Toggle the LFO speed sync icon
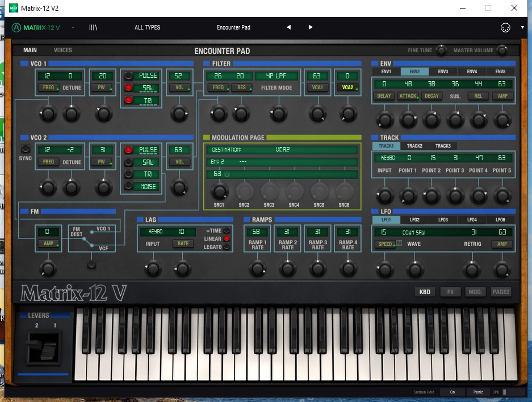This screenshot has height=402, width=532. point(399,243)
